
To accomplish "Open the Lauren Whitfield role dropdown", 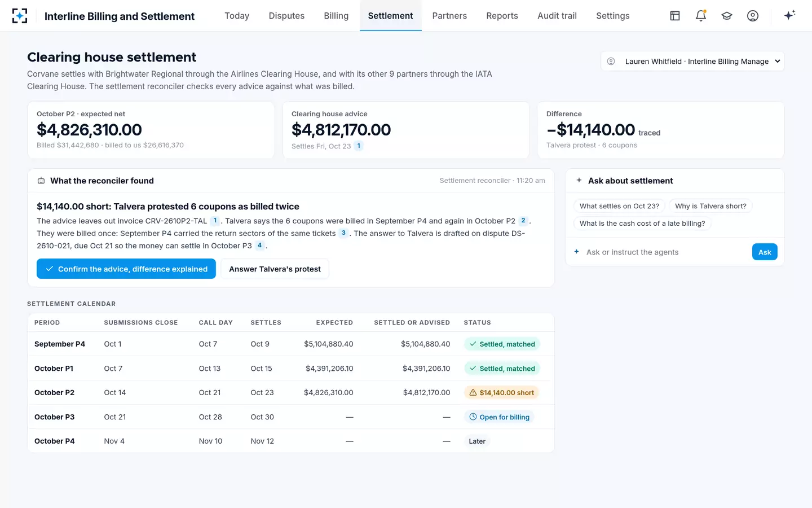I will pos(692,61).
